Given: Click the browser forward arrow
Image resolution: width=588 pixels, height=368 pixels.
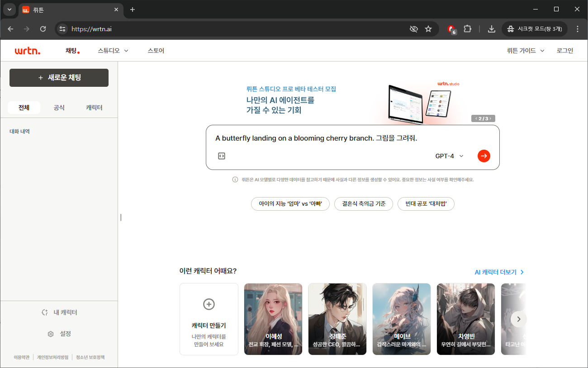Looking at the screenshot, I should click(27, 29).
